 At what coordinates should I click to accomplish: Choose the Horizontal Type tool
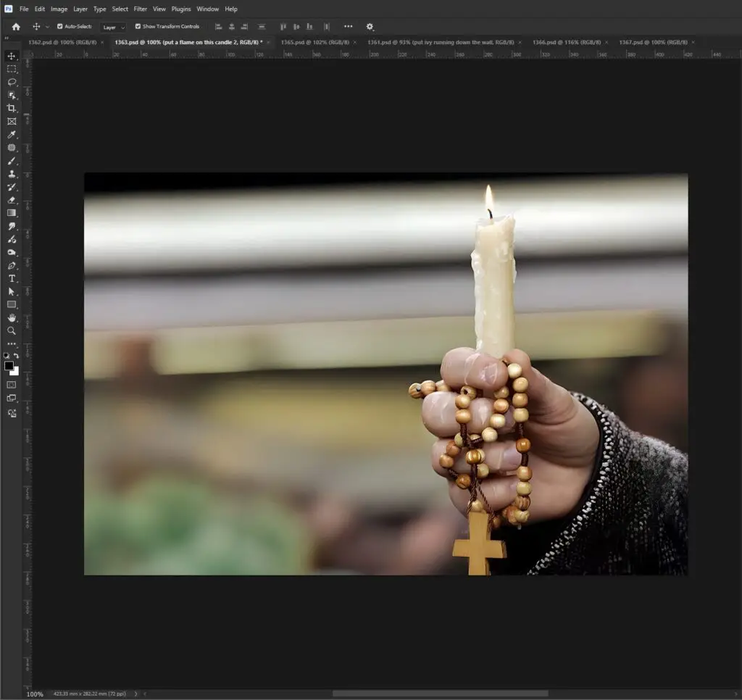click(12, 278)
